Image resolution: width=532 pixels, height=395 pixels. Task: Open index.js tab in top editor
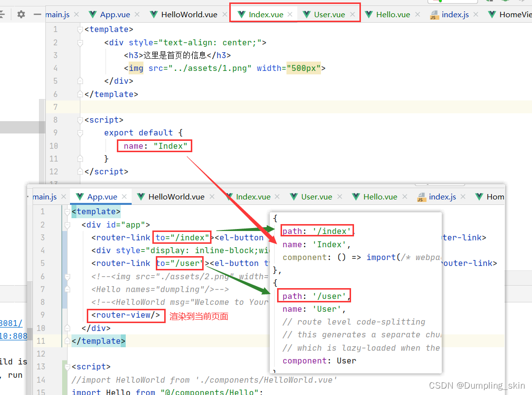(455, 15)
